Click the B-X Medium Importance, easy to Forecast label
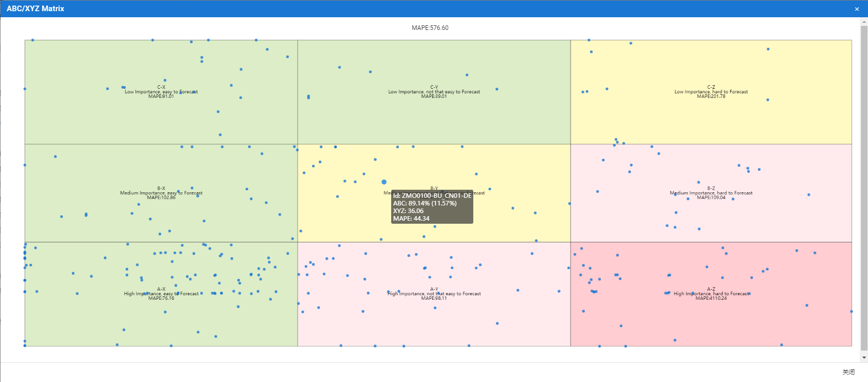Image resolution: width=868 pixels, height=382 pixels. (x=161, y=193)
